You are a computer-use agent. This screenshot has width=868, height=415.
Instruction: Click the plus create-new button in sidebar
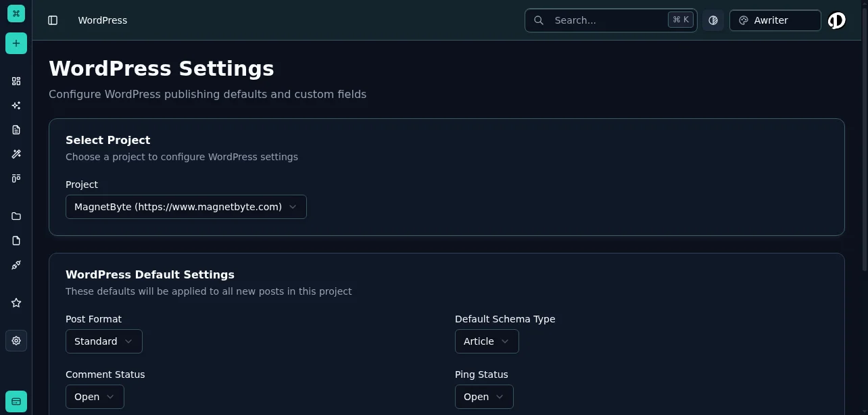coord(16,43)
